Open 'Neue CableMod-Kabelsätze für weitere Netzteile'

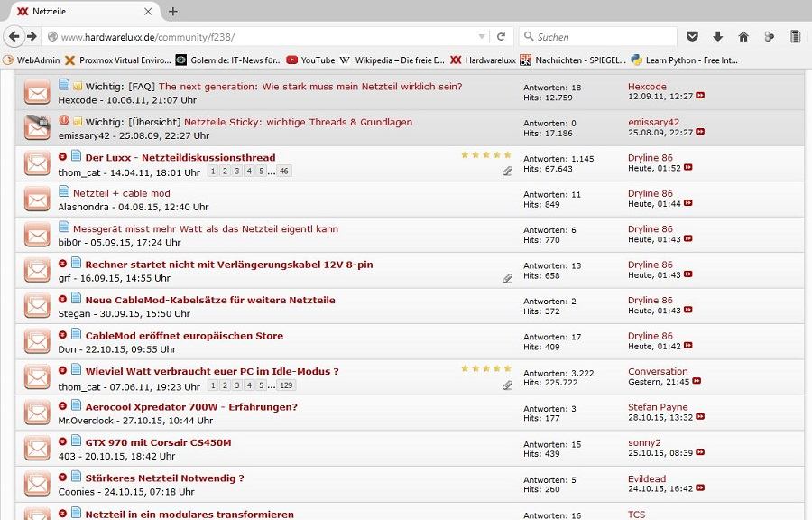point(209,300)
